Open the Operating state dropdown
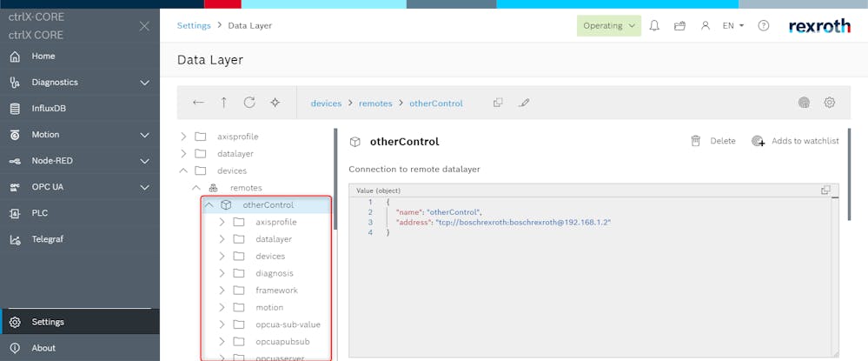868x361 pixels. [609, 25]
